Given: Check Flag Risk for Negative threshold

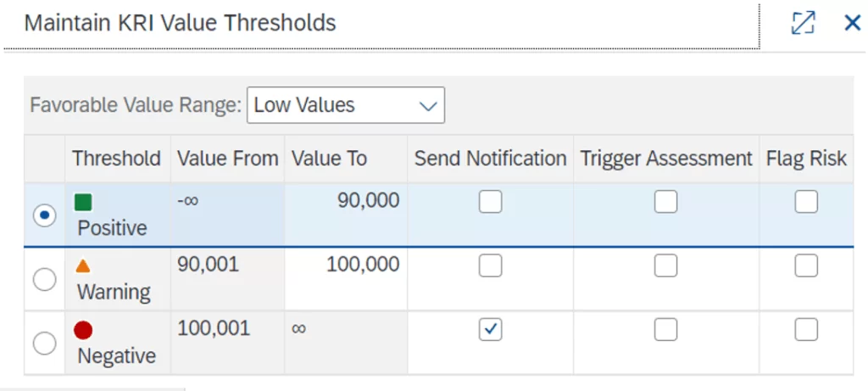Looking at the screenshot, I should click(806, 329).
